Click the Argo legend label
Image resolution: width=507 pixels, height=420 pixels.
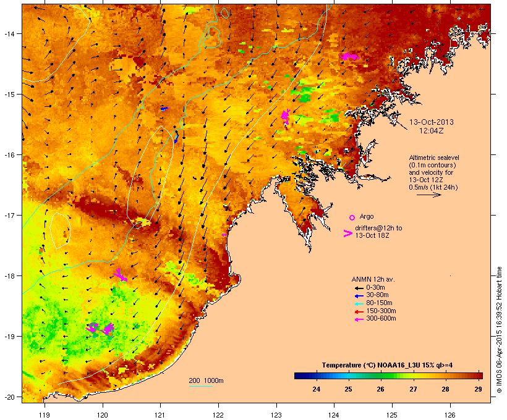point(367,216)
